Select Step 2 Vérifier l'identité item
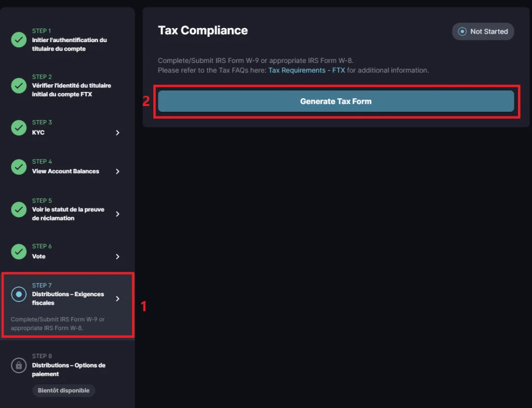 pos(71,90)
